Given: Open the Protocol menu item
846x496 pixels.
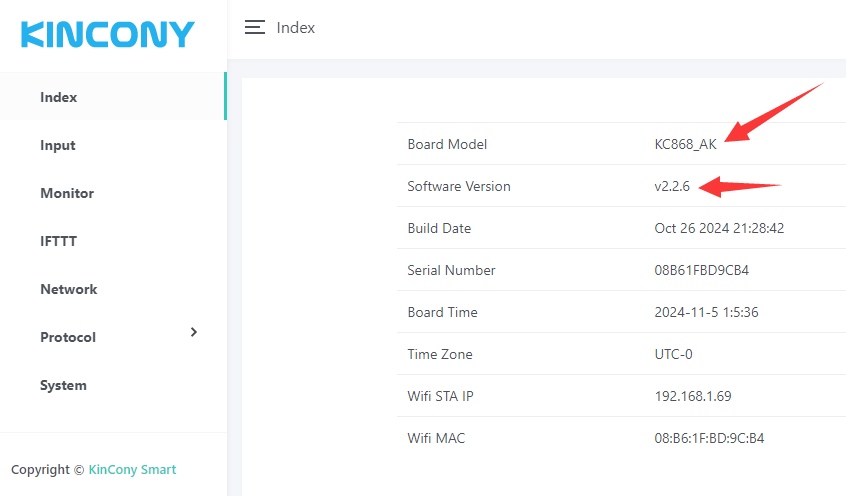Looking at the screenshot, I should [68, 337].
